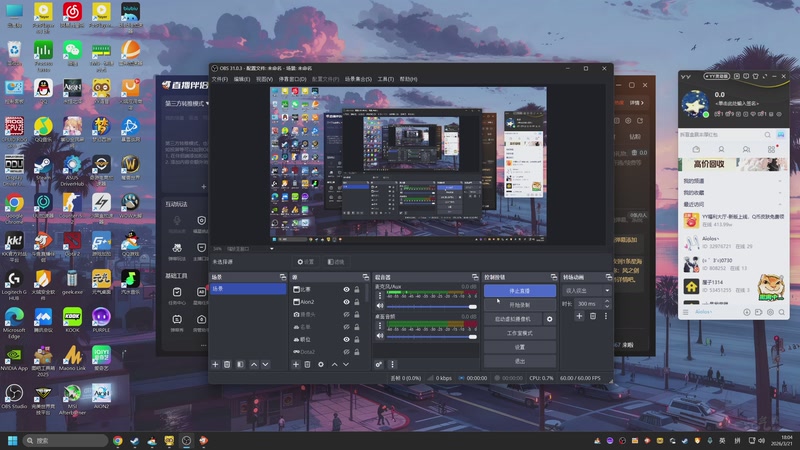
Task: Open the audio mixer bottom three-dot menu
Action: click(392, 364)
